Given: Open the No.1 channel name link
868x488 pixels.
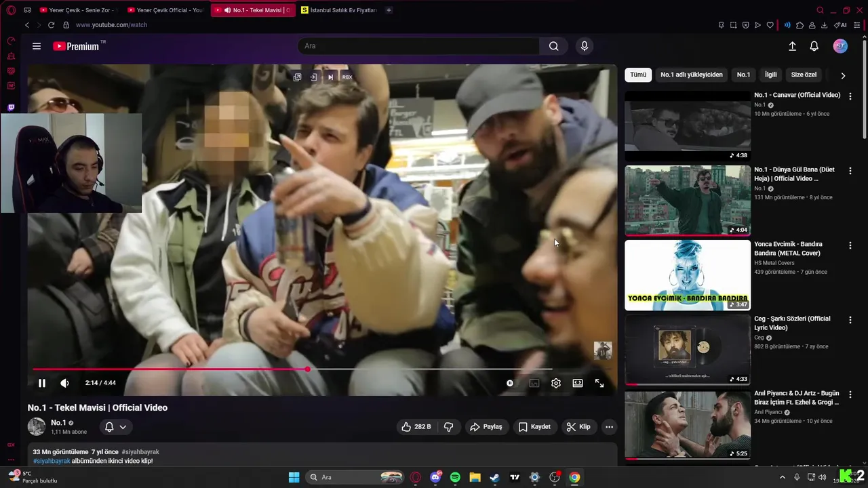Looking at the screenshot, I should (x=58, y=422).
